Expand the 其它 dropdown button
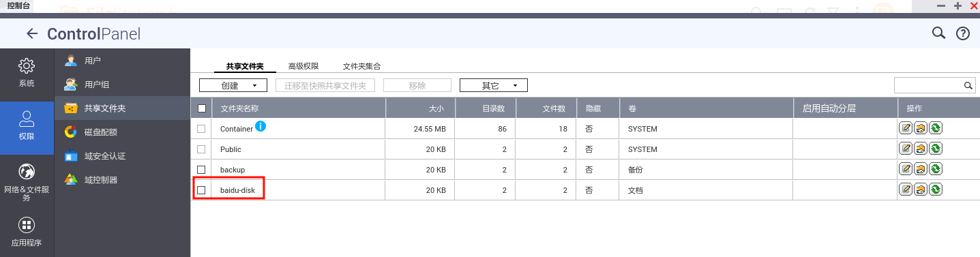This screenshot has width=980, height=257. pos(494,85)
